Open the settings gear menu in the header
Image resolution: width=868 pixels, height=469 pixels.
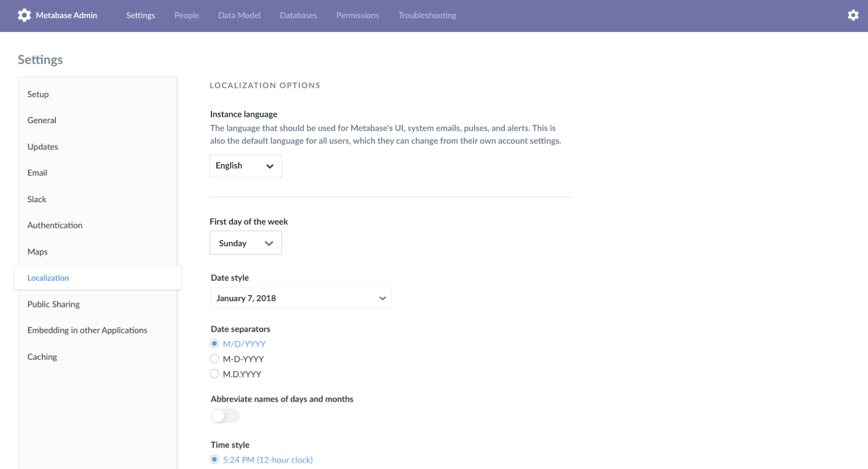[853, 16]
